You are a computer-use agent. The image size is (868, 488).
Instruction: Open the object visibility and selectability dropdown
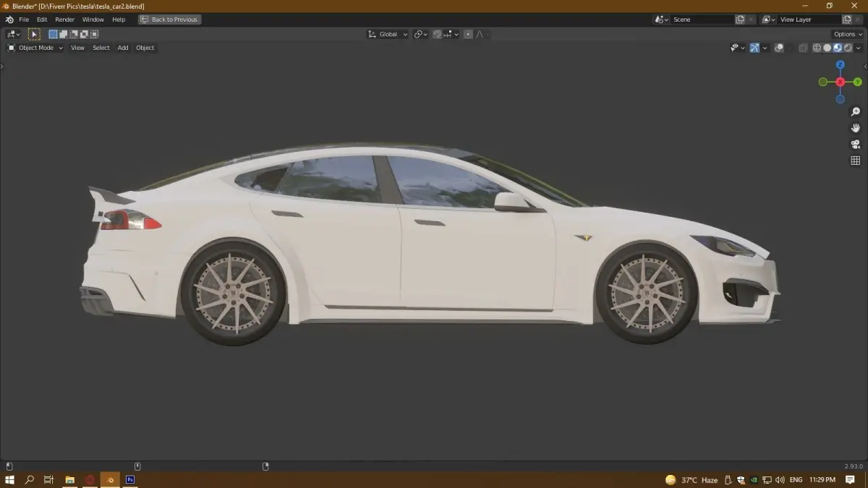point(737,48)
